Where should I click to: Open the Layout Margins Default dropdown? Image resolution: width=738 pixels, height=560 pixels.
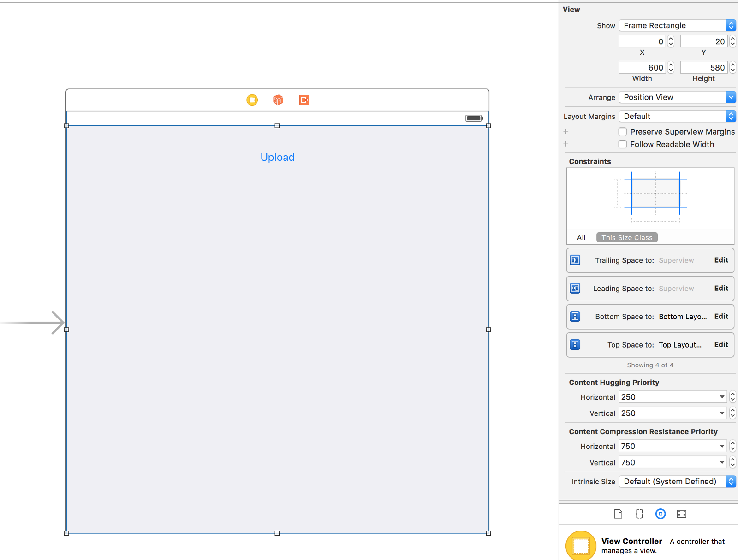point(677,116)
